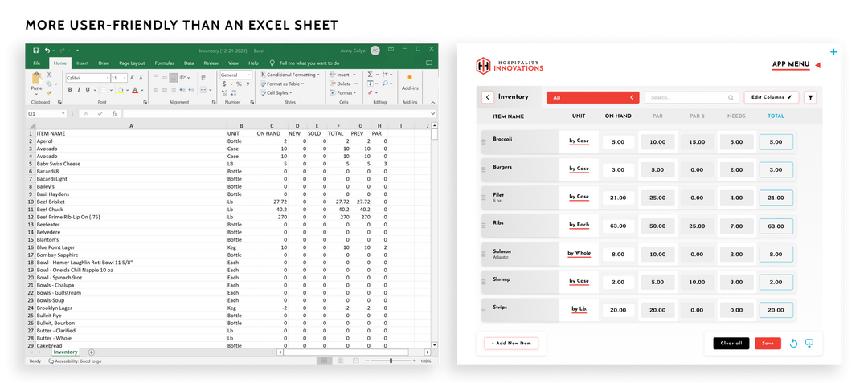The image size is (868, 383).
Task: Switch to the Data ribbon tab
Action: 189,63
